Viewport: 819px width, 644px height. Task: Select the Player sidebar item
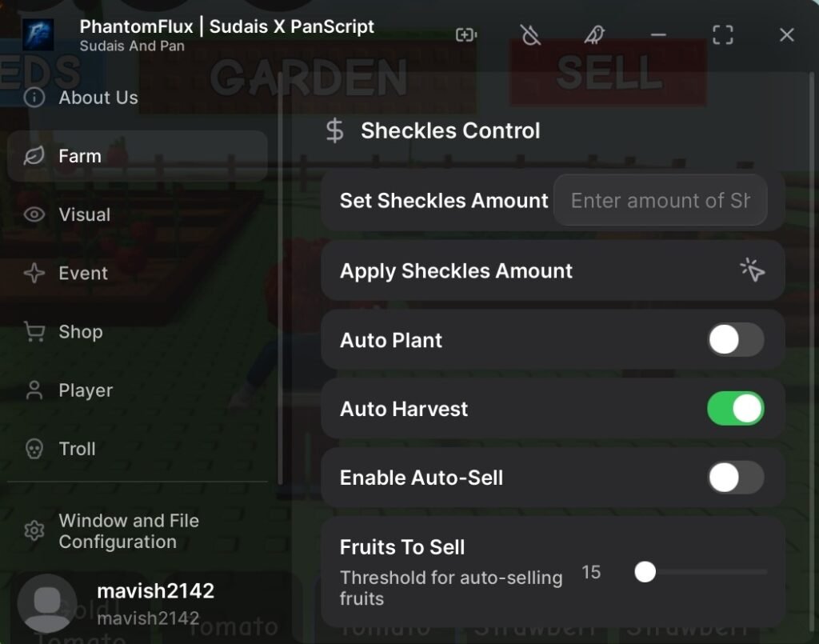[x=85, y=390]
